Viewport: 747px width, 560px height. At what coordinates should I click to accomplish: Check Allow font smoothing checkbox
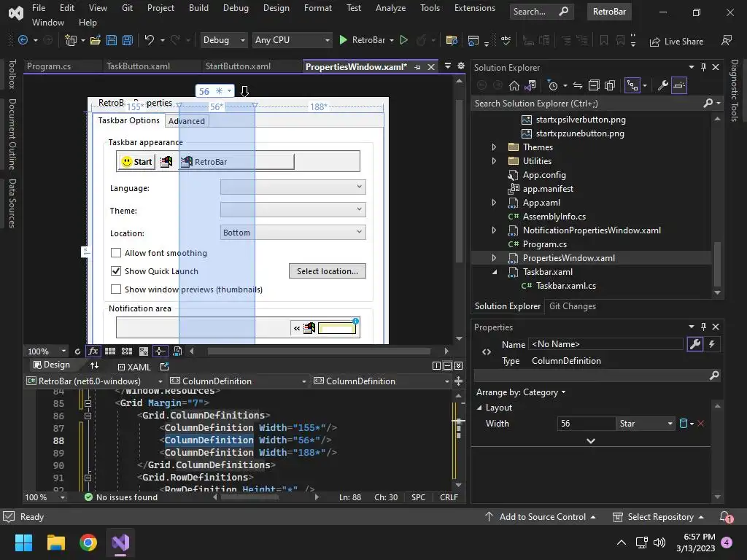pos(116,253)
